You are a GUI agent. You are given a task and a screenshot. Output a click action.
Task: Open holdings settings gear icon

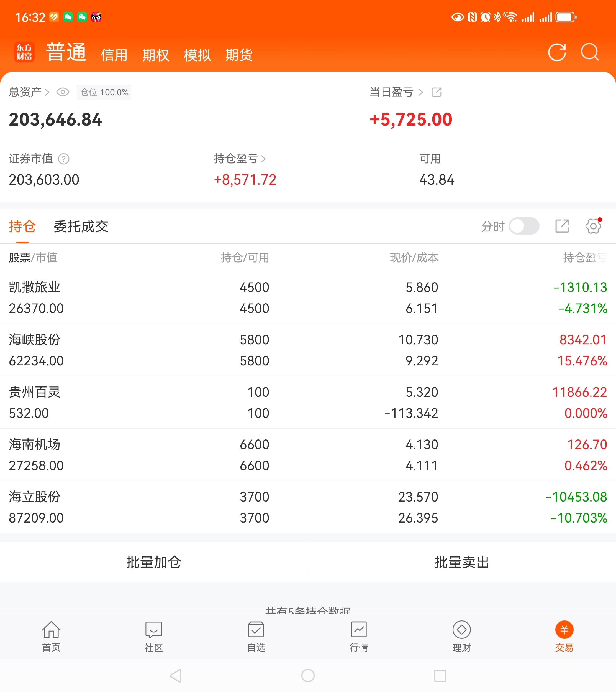[x=593, y=226]
